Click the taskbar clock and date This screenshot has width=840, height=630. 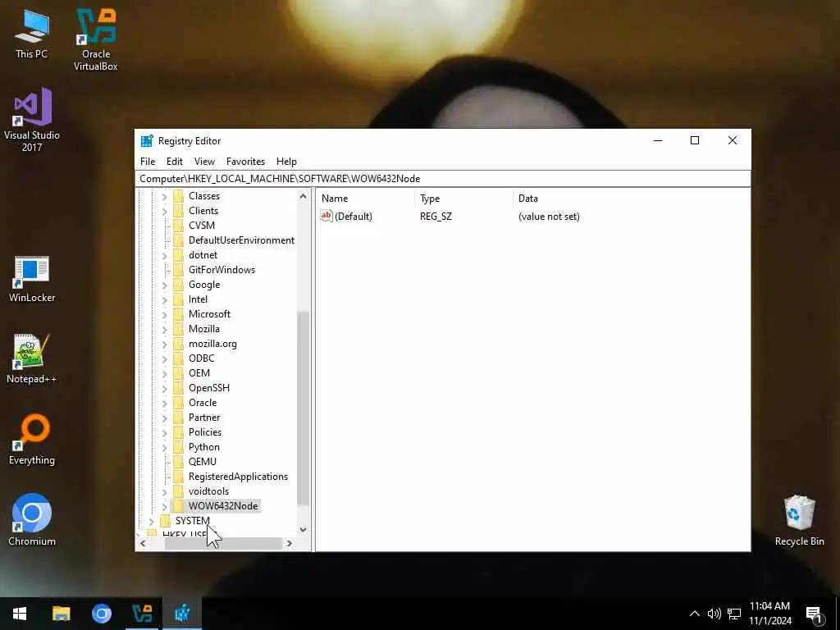point(769,614)
